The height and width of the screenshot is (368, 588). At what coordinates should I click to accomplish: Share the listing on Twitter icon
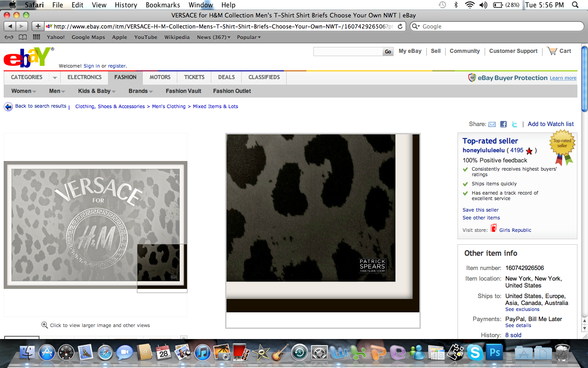(515, 124)
